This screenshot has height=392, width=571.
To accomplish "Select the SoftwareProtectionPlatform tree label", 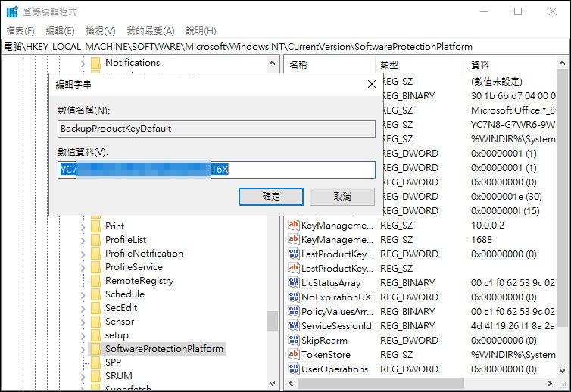I will tap(164, 349).
